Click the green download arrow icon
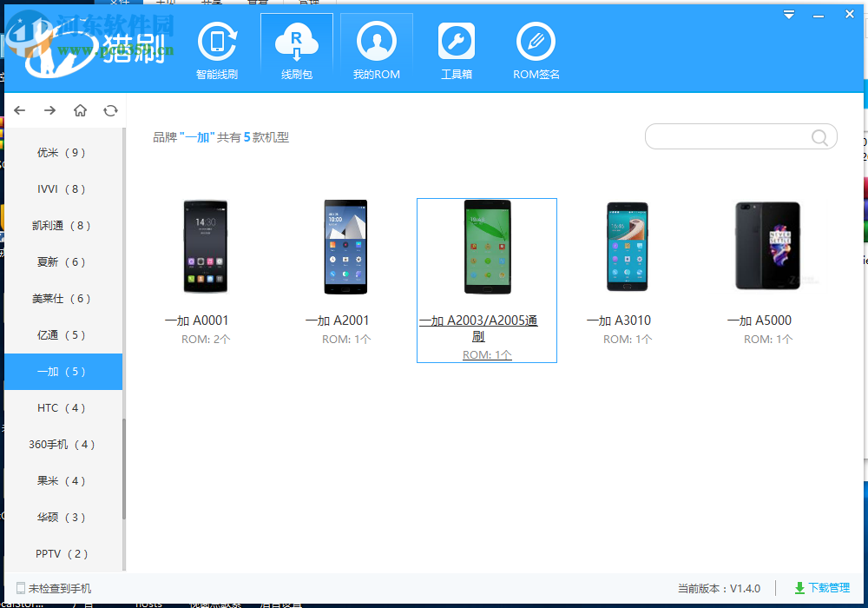 click(x=800, y=588)
